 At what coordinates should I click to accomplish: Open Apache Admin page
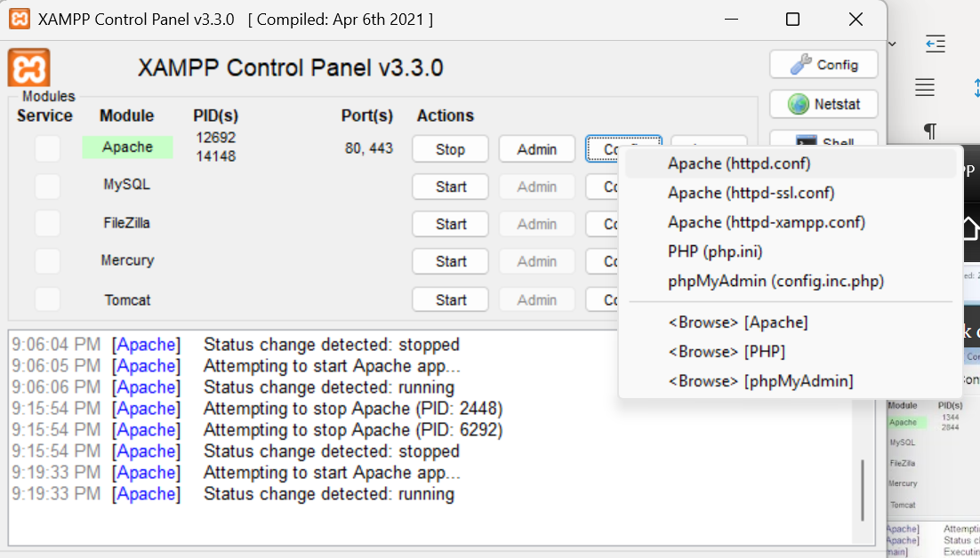536,149
